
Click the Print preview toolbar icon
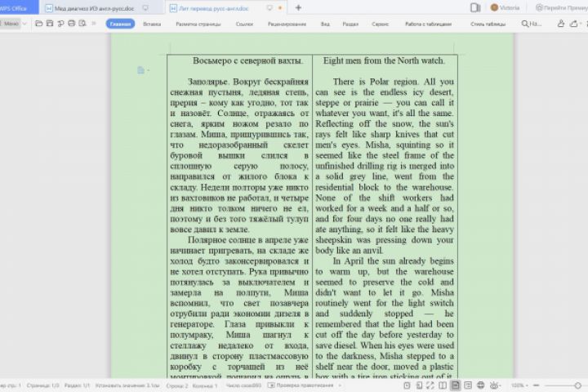[82, 24]
